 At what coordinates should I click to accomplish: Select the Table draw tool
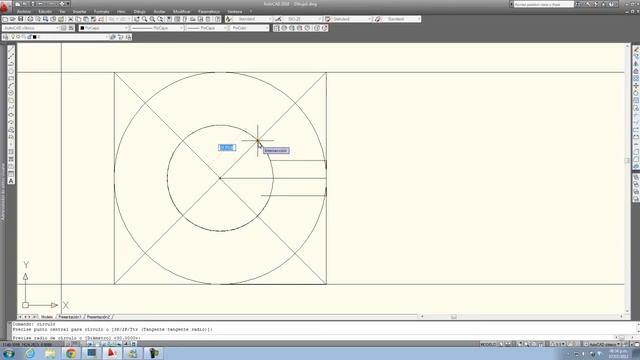11,173
